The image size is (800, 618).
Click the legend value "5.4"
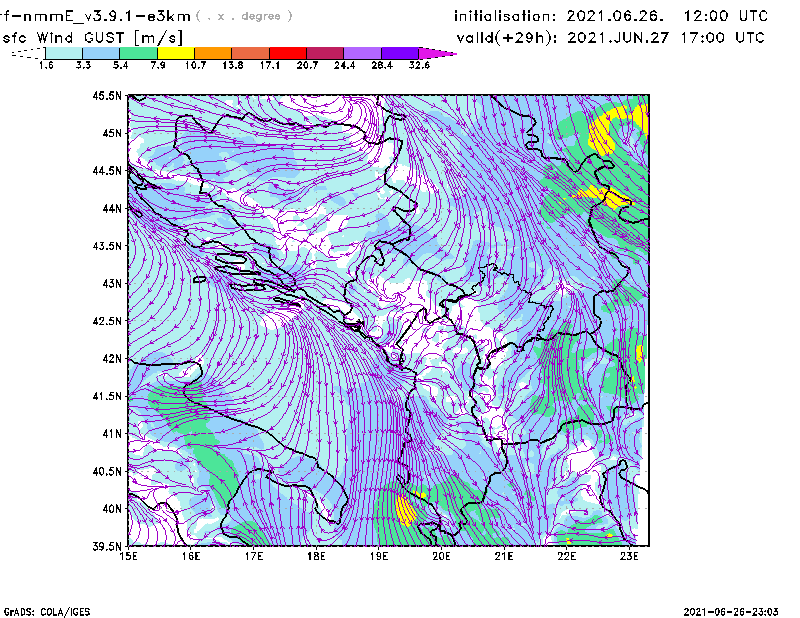120,65
